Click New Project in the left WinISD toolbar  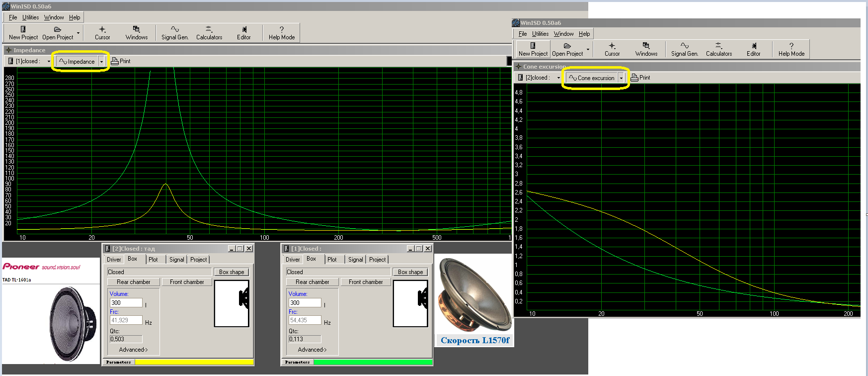coord(23,33)
